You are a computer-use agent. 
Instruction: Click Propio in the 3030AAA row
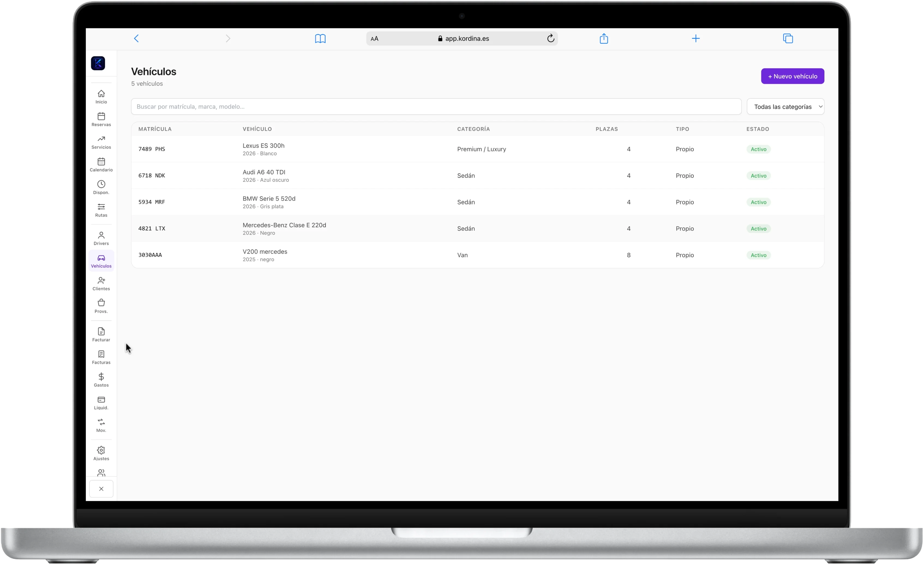[x=685, y=255]
